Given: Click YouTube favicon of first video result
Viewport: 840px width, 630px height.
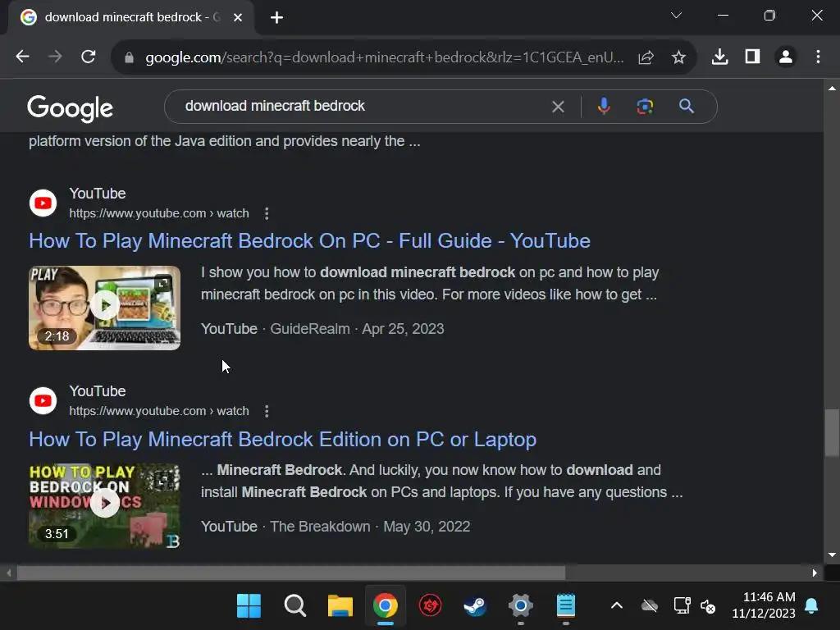Looking at the screenshot, I should [x=43, y=203].
